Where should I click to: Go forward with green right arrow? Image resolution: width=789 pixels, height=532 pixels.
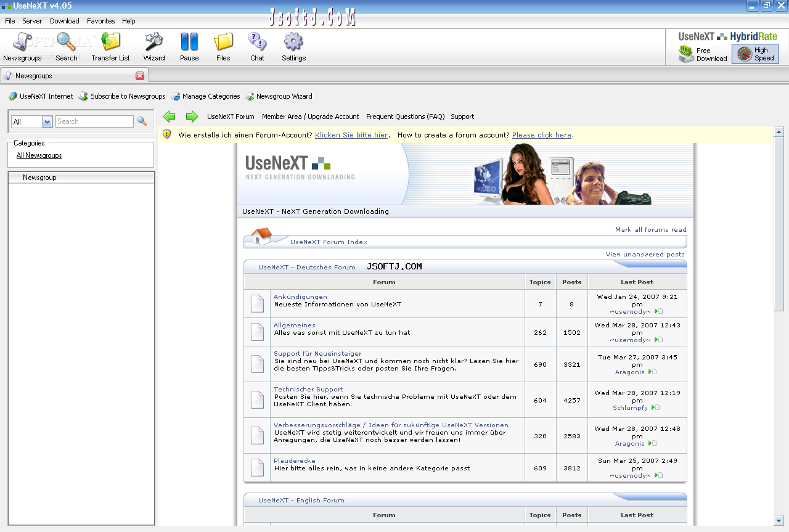pos(192,117)
